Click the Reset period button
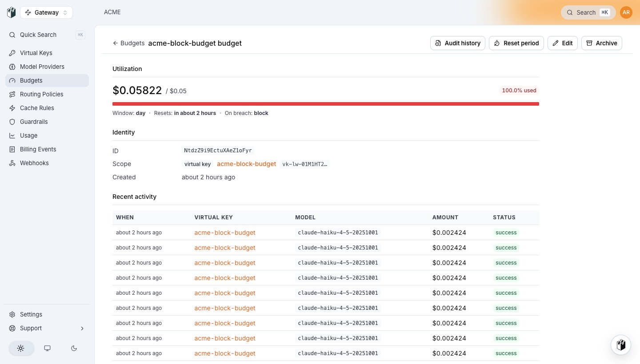The height and width of the screenshot is (364, 640). (x=516, y=43)
